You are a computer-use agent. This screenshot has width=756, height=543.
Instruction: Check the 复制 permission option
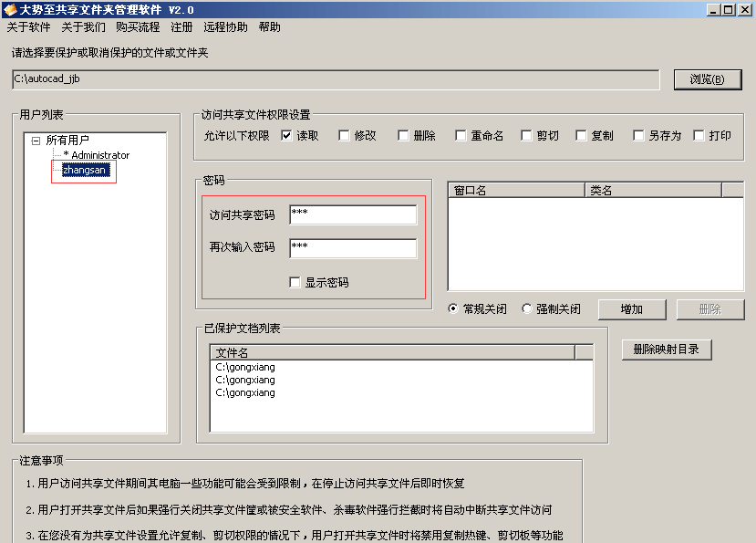pyautogui.click(x=581, y=136)
